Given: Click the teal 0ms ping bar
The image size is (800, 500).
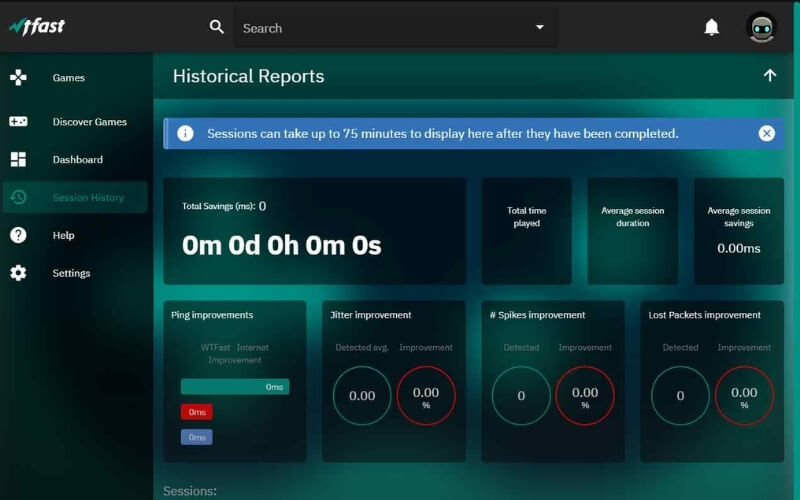Looking at the screenshot, I should pos(235,387).
